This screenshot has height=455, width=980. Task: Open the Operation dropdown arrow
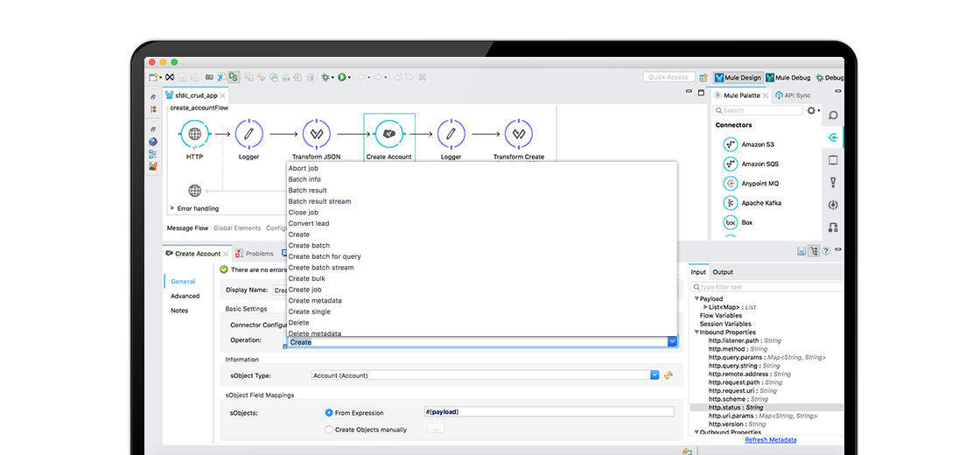(x=672, y=342)
